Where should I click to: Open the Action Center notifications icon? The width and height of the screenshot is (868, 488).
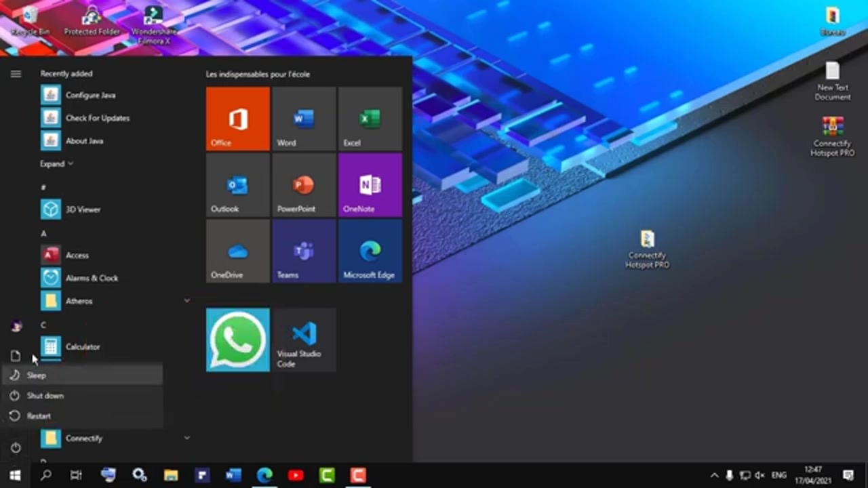(x=848, y=475)
